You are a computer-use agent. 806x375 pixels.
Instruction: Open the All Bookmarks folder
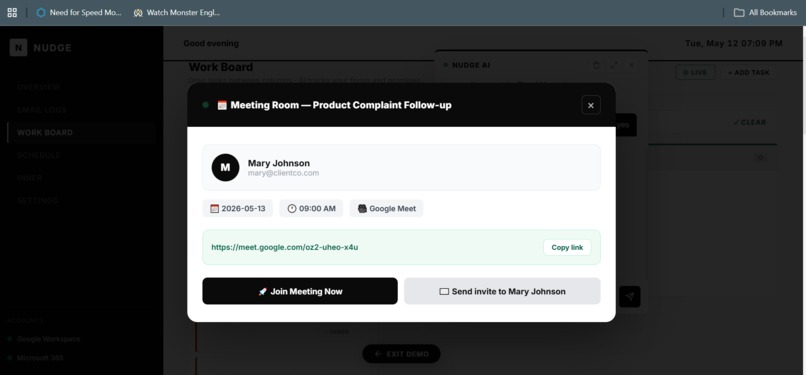tap(765, 12)
